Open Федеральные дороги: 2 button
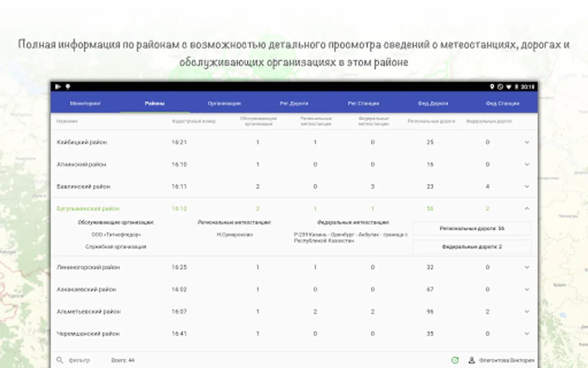Viewport: 588px width, 368px height. click(x=472, y=247)
